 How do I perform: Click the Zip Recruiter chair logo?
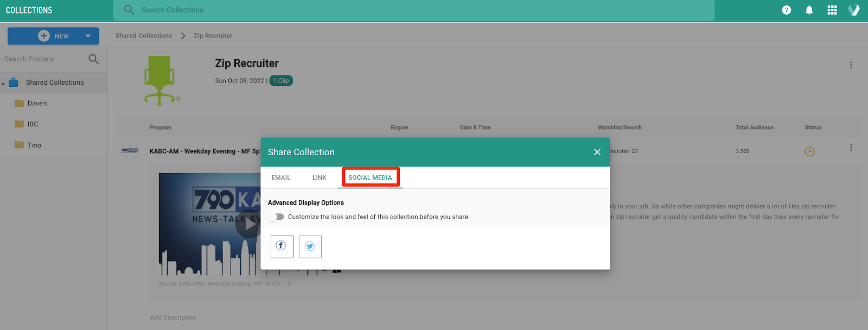[x=162, y=80]
